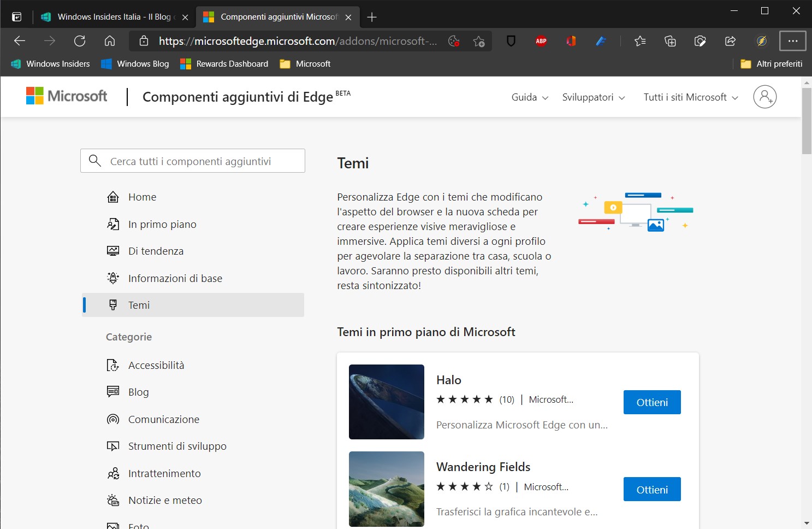Open the Microsoft bookmarks folder
Image resolution: width=812 pixels, height=529 pixels.
(305, 64)
